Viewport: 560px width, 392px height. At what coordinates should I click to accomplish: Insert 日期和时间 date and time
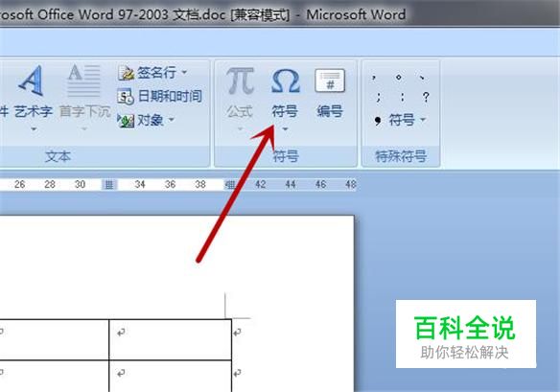coord(159,96)
